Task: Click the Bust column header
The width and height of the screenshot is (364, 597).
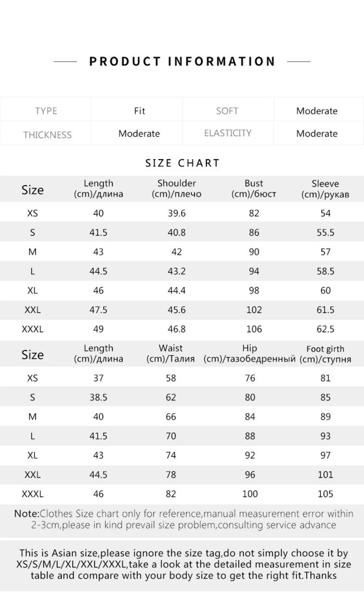Action: (254, 189)
